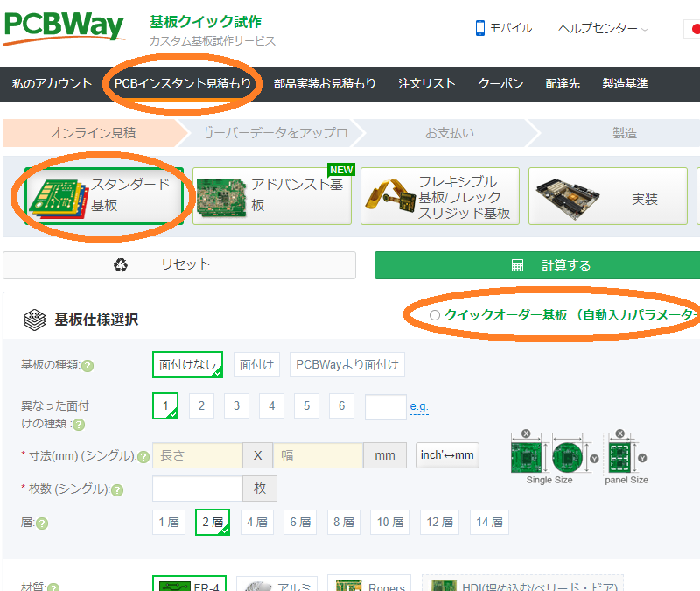
Task: Click the お支払い step tab
Action: point(450,133)
